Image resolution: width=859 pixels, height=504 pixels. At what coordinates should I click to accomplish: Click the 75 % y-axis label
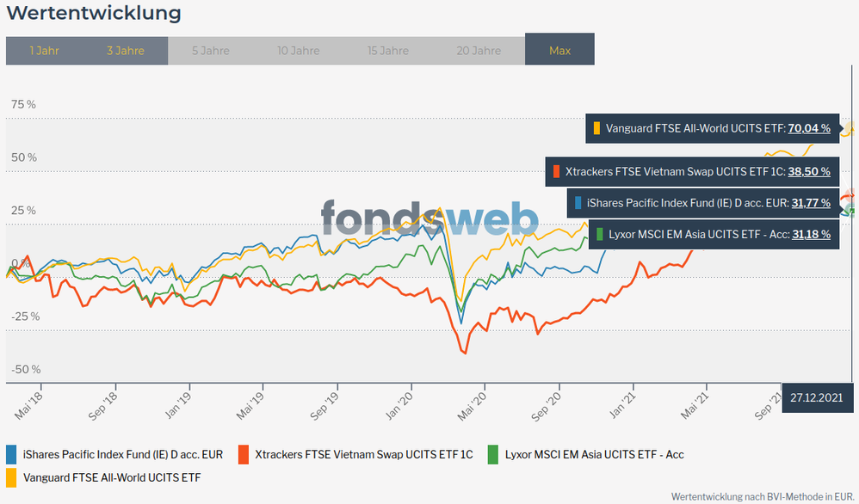(x=23, y=105)
